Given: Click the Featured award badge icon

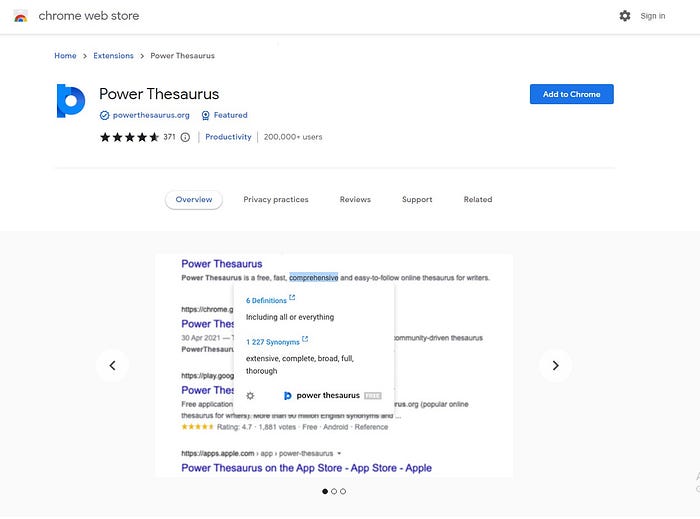Looking at the screenshot, I should (205, 115).
